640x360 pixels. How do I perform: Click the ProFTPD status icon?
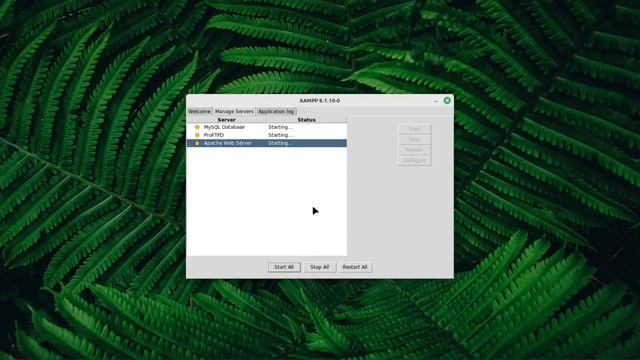point(197,135)
